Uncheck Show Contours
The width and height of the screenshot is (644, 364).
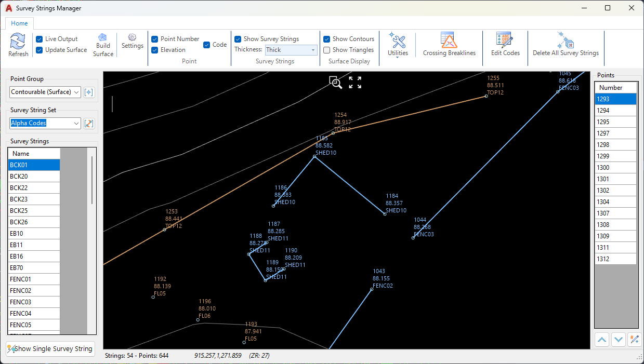point(327,39)
